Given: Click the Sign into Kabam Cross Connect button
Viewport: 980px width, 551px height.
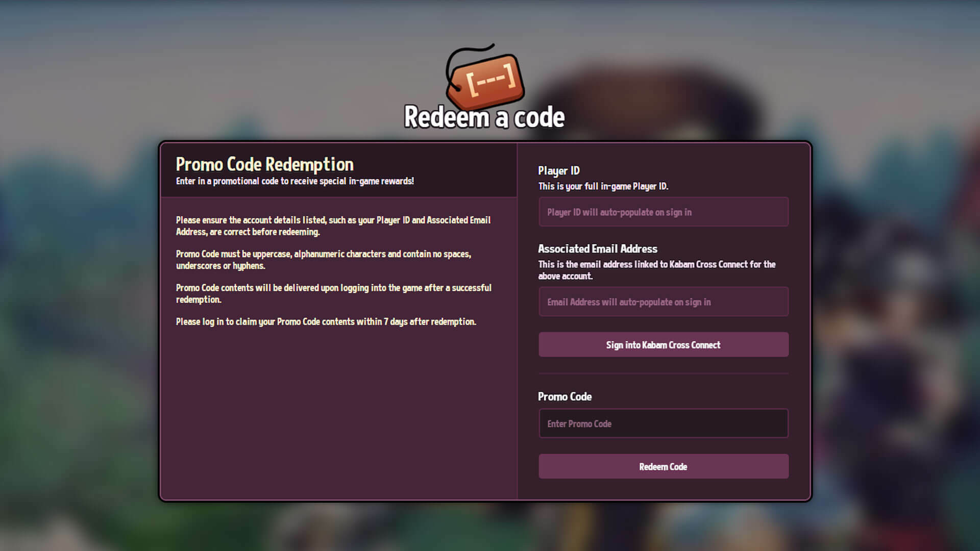Looking at the screenshot, I should click(663, 345).
